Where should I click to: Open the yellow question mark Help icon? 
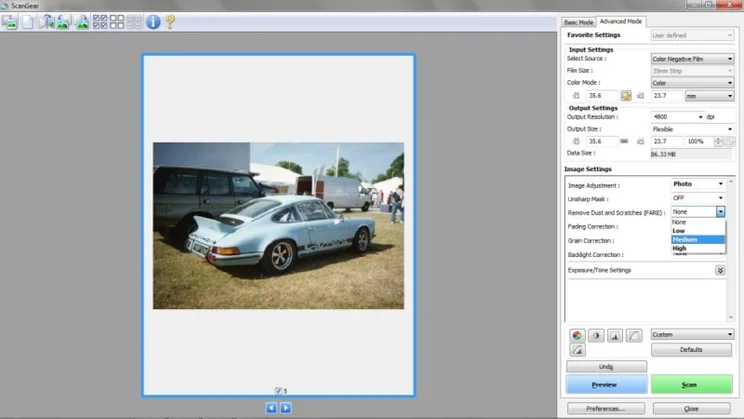tap(170, 21)
